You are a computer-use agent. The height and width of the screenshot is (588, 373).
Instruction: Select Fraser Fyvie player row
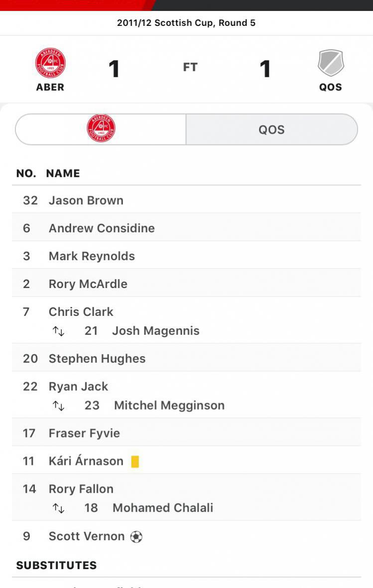(x=186, y=433)
